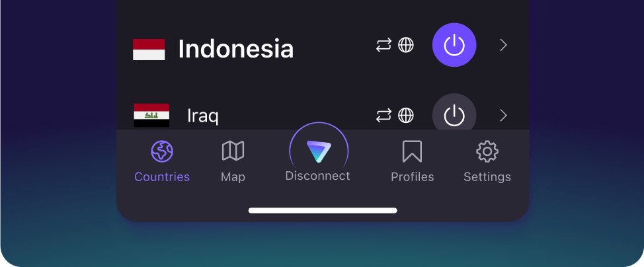The height and width of the screenshot is (267, 644).
Task: Click Indonesia P2P arrows icon
Action: 384,45
